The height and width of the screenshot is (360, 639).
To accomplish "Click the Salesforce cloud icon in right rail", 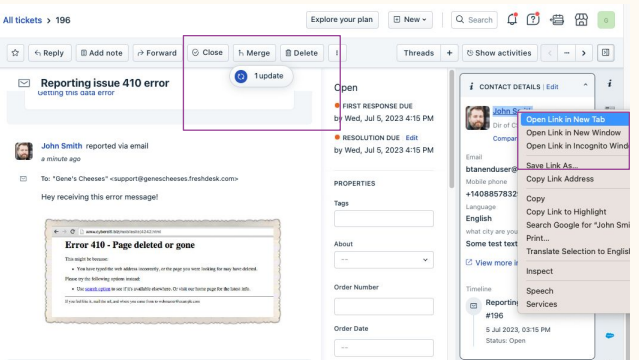I will (610, 336).
